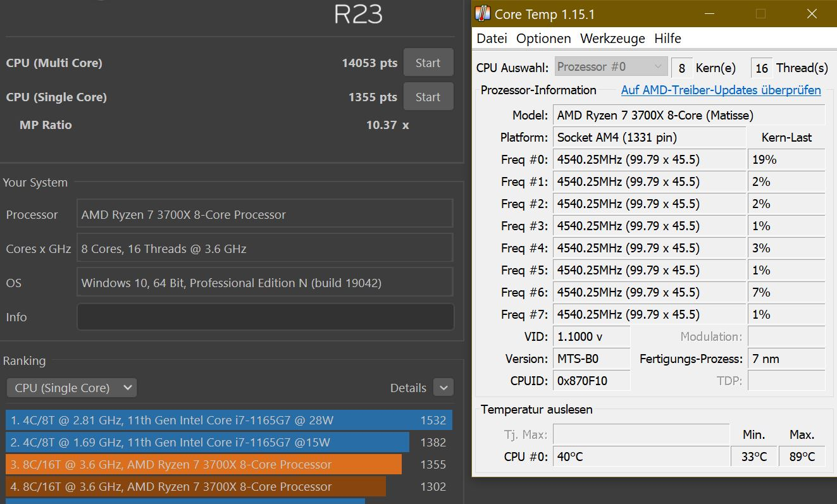Click the Model field in Core Temp
Screen dimensions: 837x504
coord(689,115)
